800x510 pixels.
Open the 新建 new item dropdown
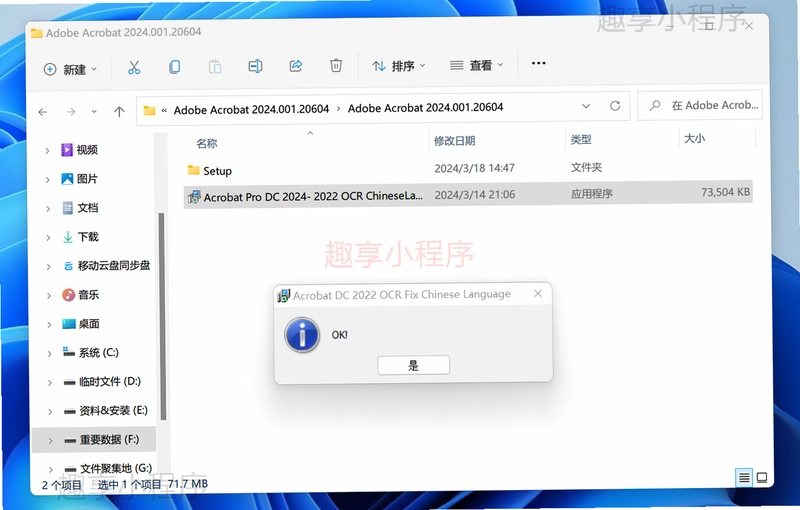(x=70, y=69)
